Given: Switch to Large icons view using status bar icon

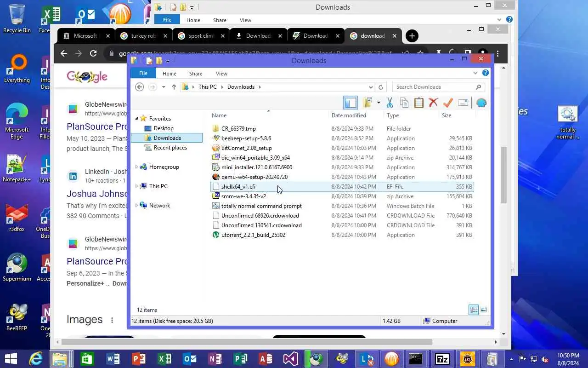Looking at the screenshot, I should [483, 310].
